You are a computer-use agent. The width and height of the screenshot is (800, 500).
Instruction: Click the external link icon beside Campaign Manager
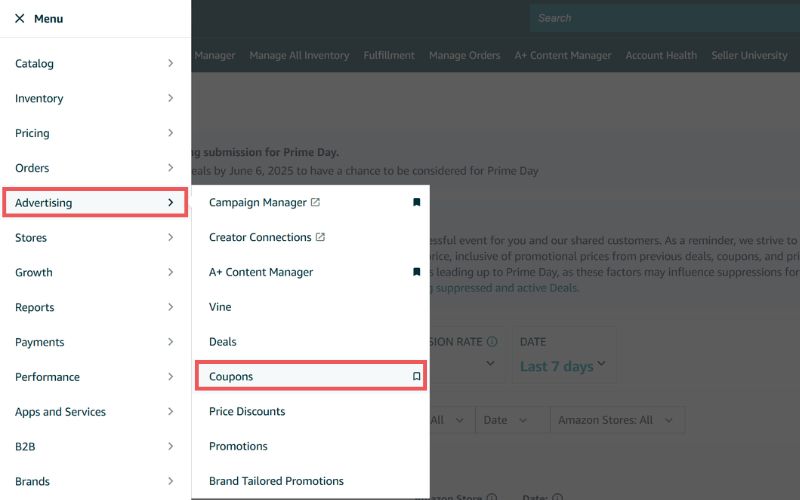[x=315, y=203]
